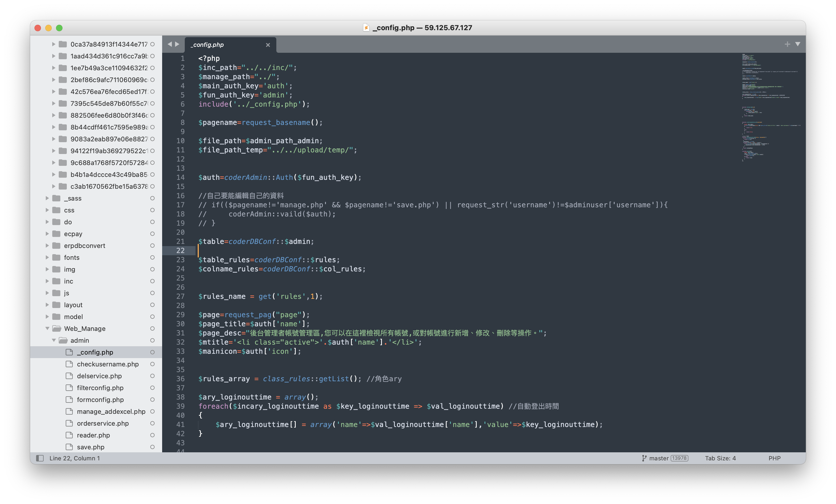Expand the js folder

tap(47, 293)
